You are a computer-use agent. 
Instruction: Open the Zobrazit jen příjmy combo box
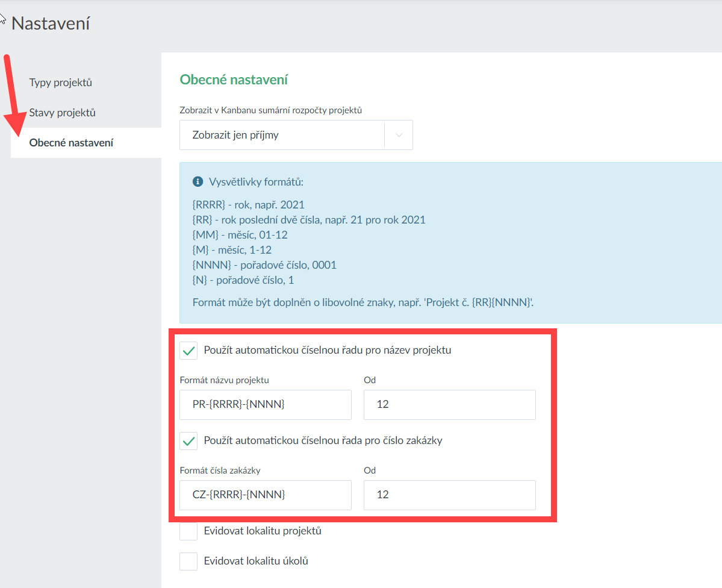(x=282, y=135)
